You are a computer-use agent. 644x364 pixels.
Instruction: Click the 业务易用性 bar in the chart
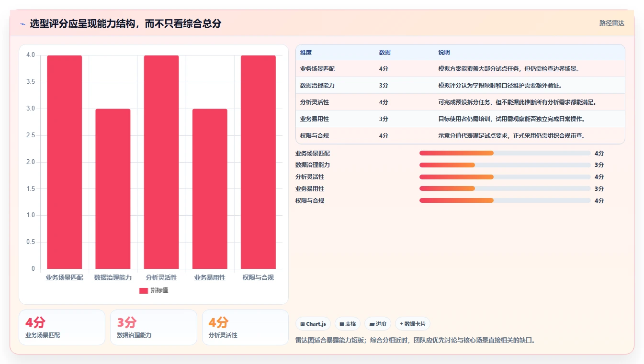point(210,189)
